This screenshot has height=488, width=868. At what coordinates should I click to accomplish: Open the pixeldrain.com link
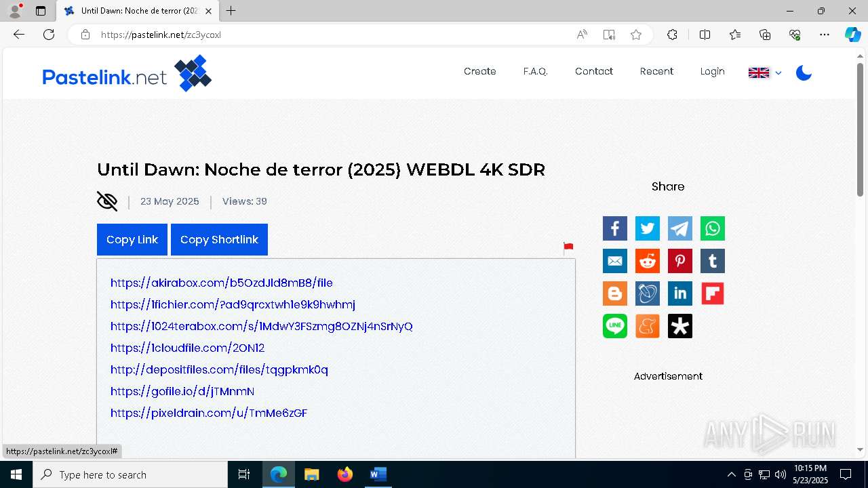(209, 413)
